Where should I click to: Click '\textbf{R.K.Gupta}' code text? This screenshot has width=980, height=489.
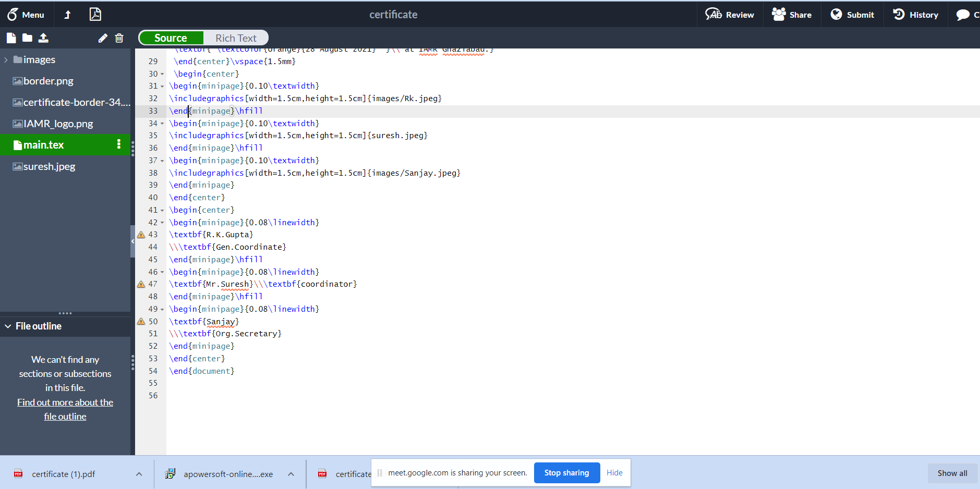click(x=211, y=235)
